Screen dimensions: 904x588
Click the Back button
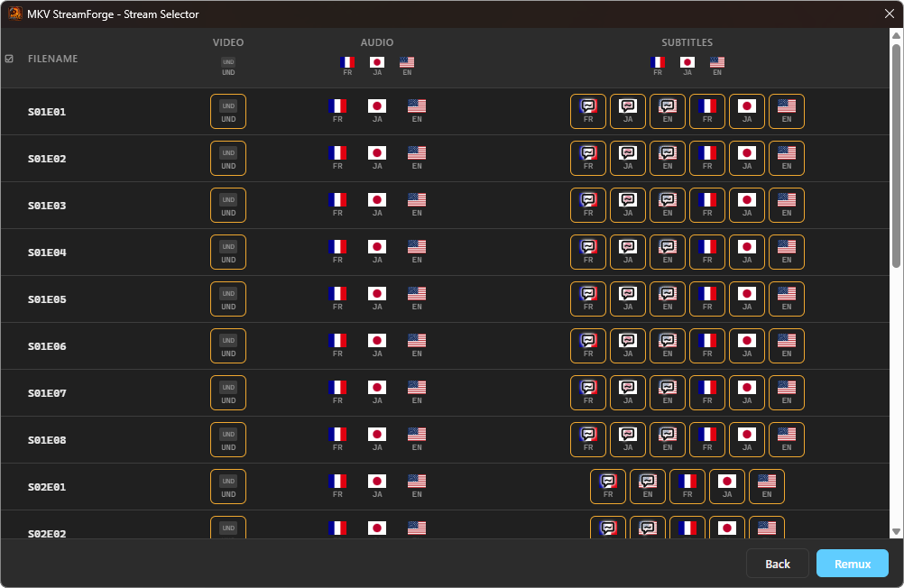point(778,564)
